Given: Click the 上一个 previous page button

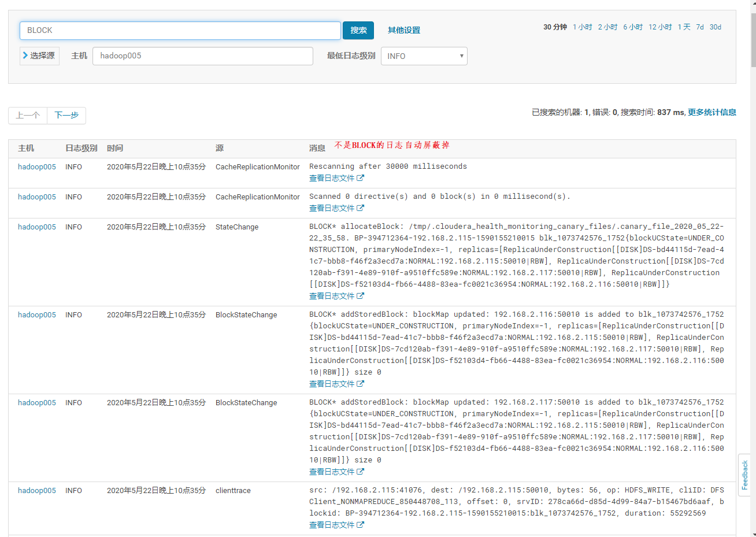Looking at the screenshot, I should [28, 116].
